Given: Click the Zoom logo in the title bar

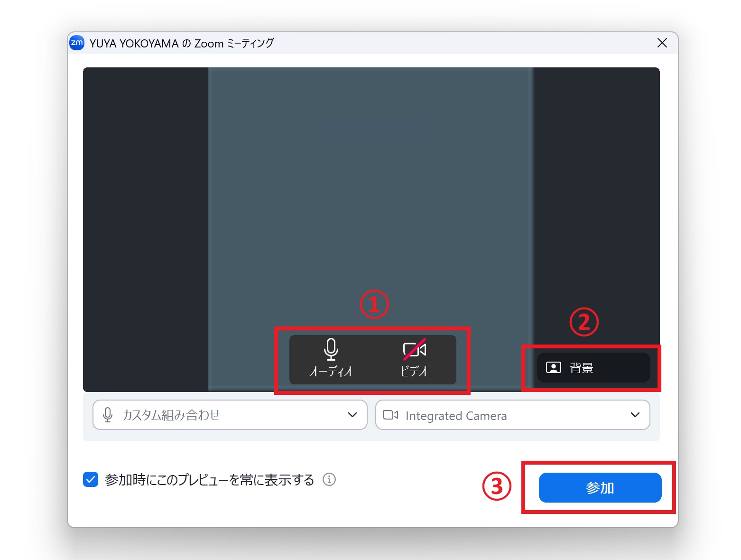Looking at the screenshot, I should [77, 43].
